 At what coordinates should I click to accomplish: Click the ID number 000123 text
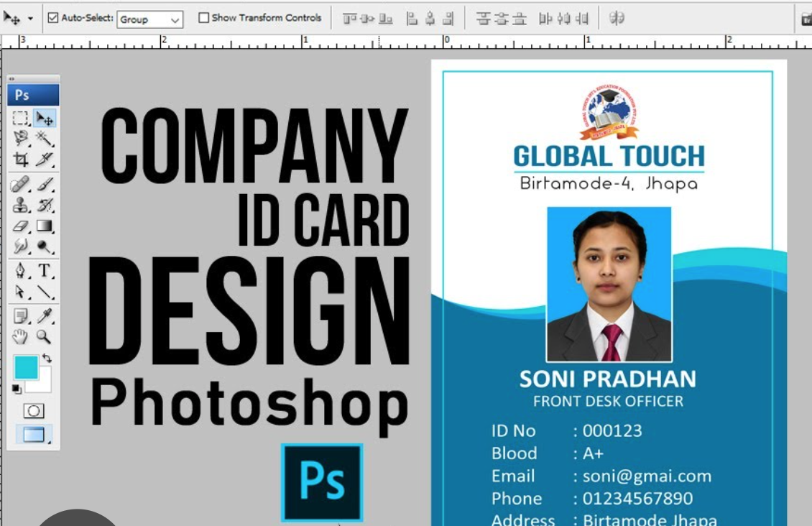(612, 430)
